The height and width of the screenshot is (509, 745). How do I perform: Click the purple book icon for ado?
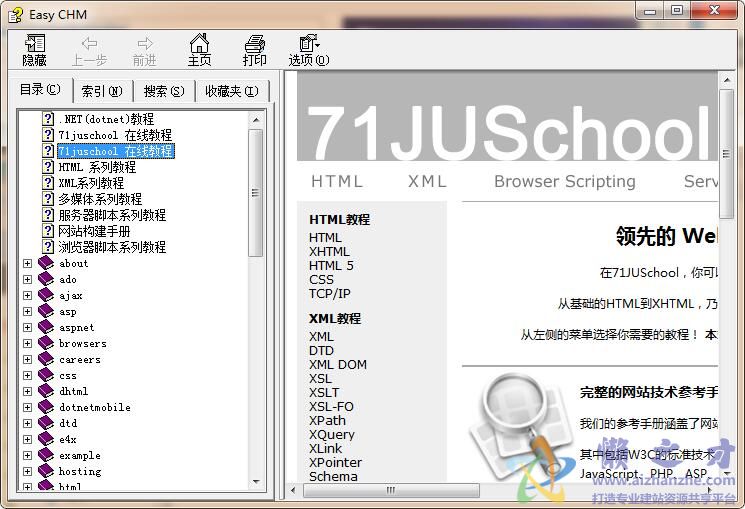[x=46, y=279]
